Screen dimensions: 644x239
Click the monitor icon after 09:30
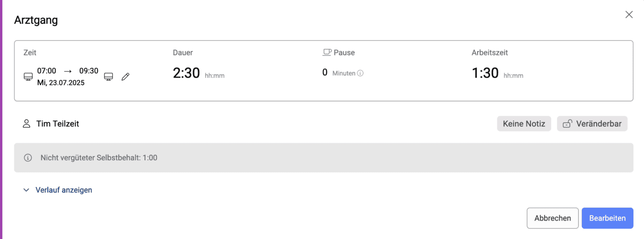109,77
